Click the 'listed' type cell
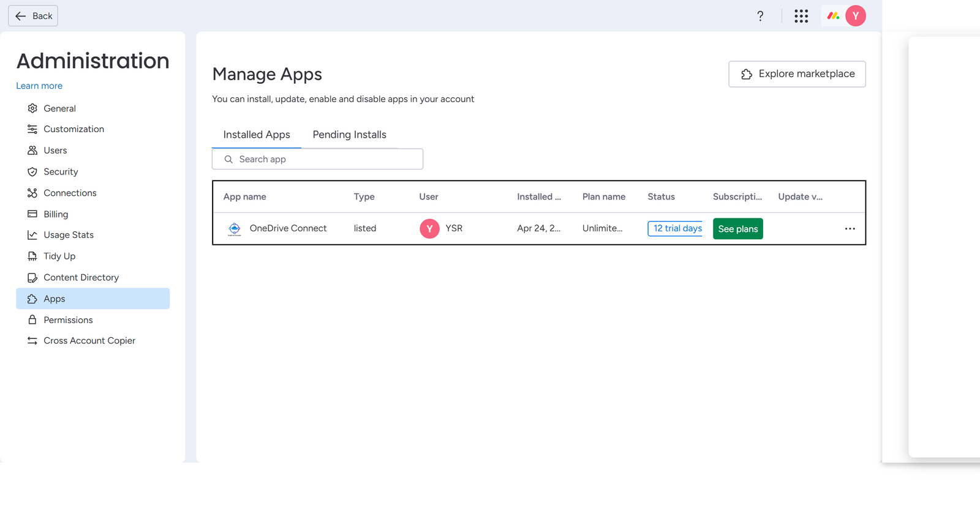The width and height of the screenshot is (980, 514). [x=365, y=228]
